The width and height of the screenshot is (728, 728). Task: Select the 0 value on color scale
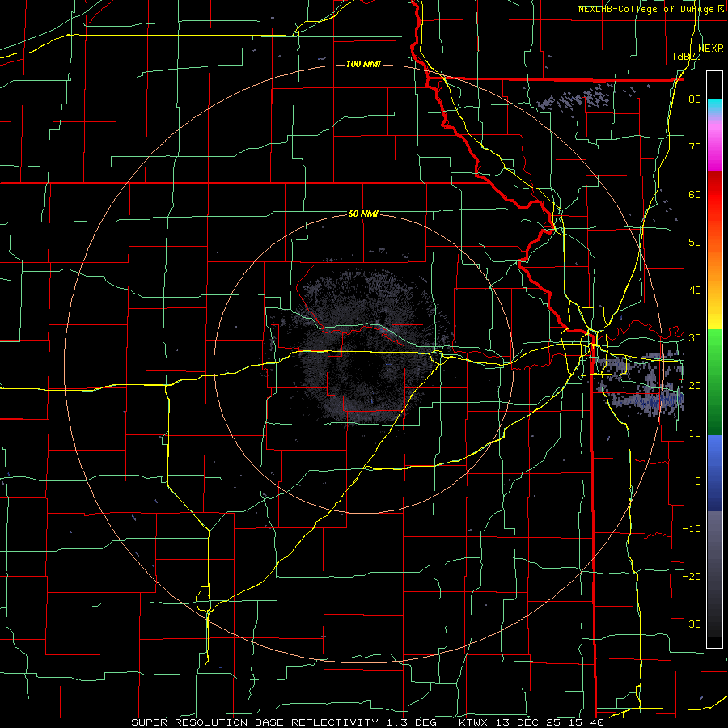pyautogui.click(x=698, y=481)
